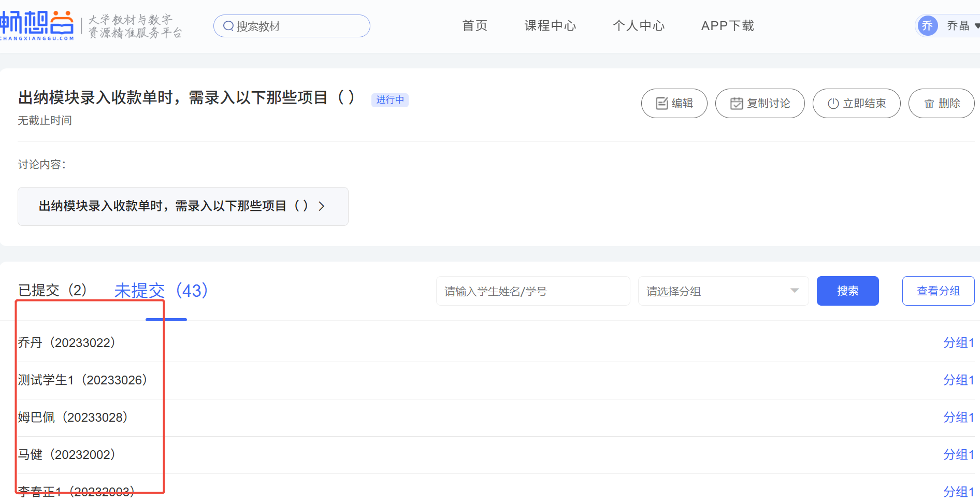Image resolution: width=980 pixels, height=502 pixels.
Task: Click the 删除 delete button
Action: [941, 104]
